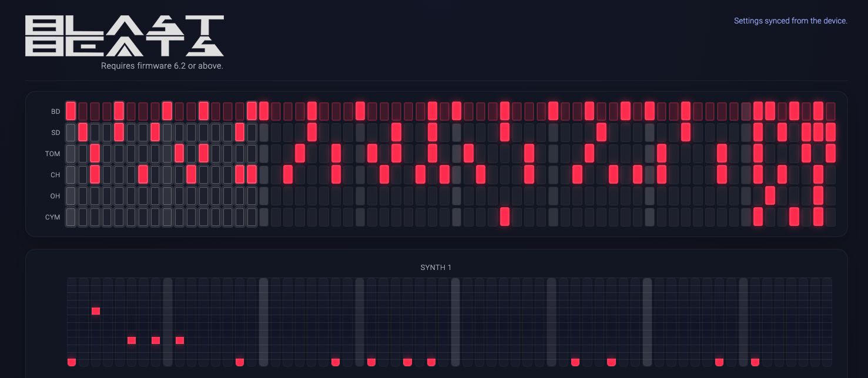Screen dimensions: 868x378
Task: Click the BD row label
Action: tap(55, 112)
